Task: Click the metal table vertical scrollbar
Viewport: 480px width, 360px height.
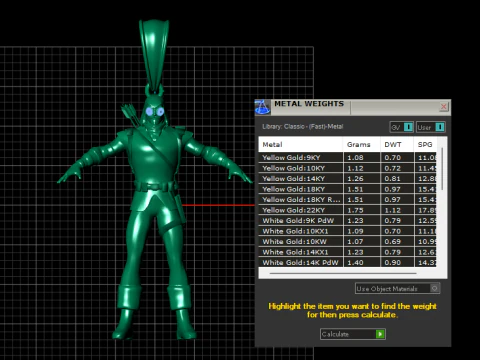Action: (442, 169)
